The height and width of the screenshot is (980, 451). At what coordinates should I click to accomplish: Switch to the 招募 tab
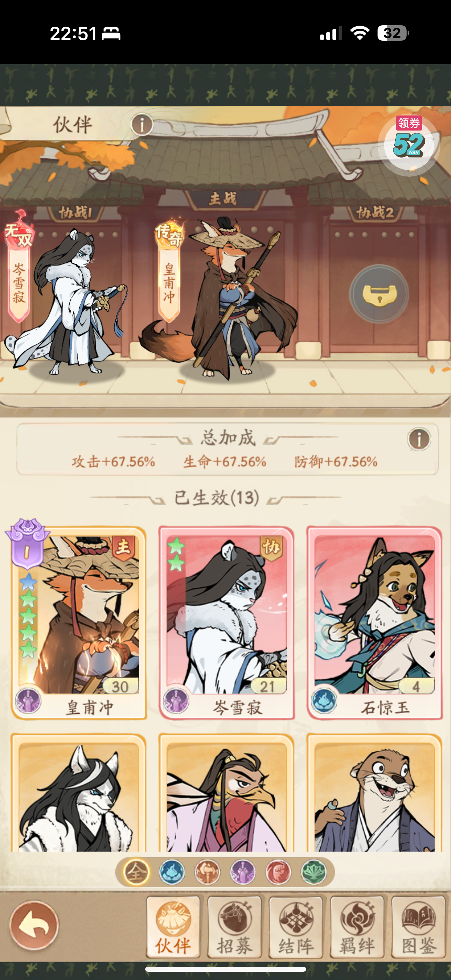tap(235, 927)
